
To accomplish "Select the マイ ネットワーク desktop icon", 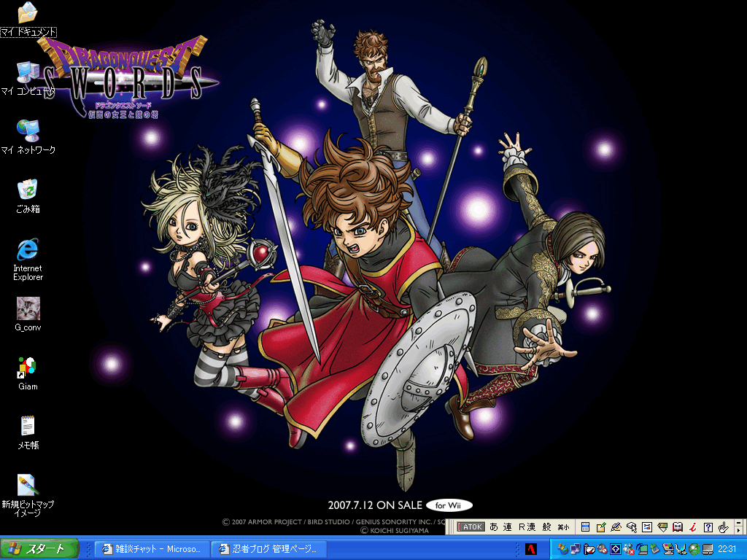I will coord(28,138).
